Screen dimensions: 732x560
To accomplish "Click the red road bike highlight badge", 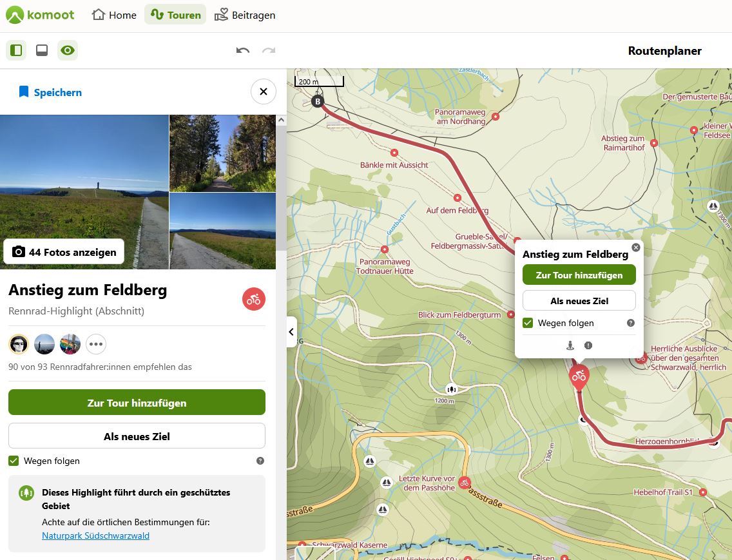I will pos(254,299).
